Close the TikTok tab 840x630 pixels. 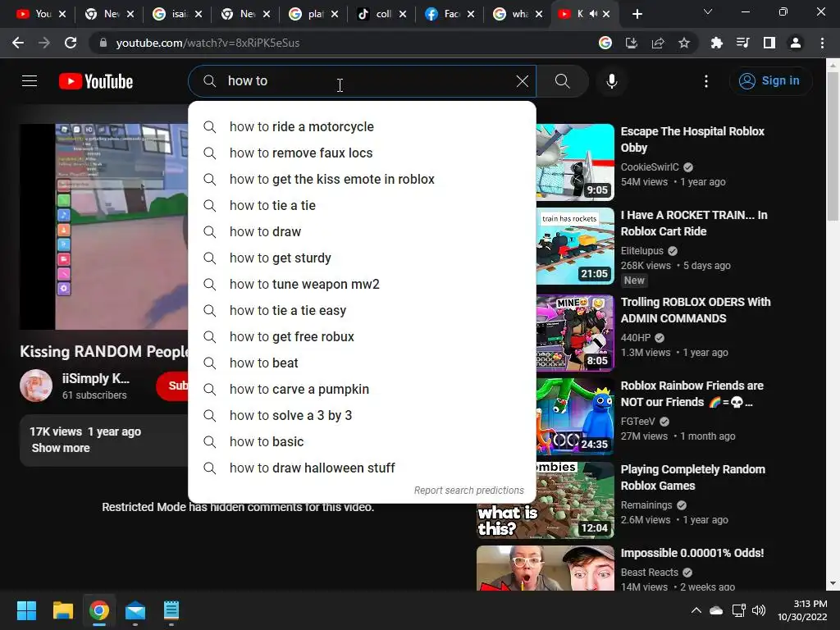click(x=403, y=14)
